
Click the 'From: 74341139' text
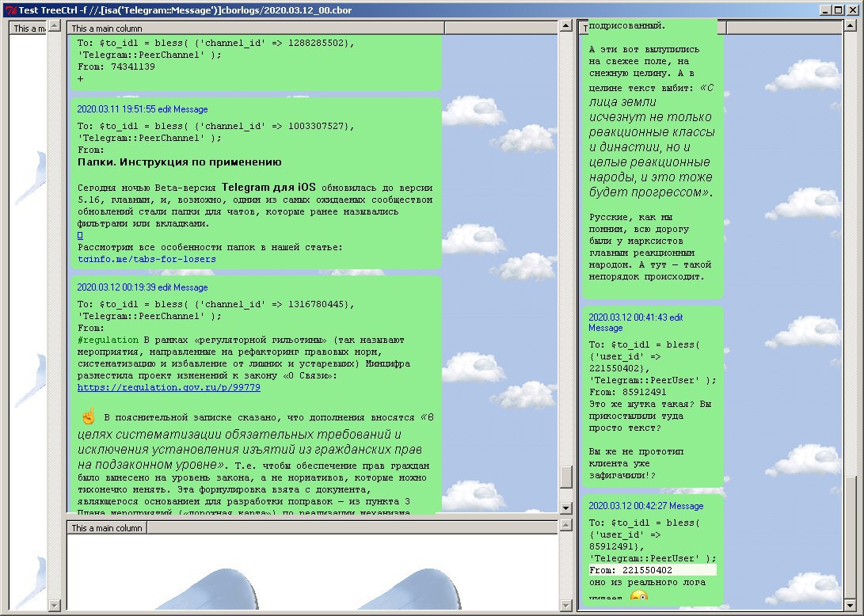tap(116, 67)
